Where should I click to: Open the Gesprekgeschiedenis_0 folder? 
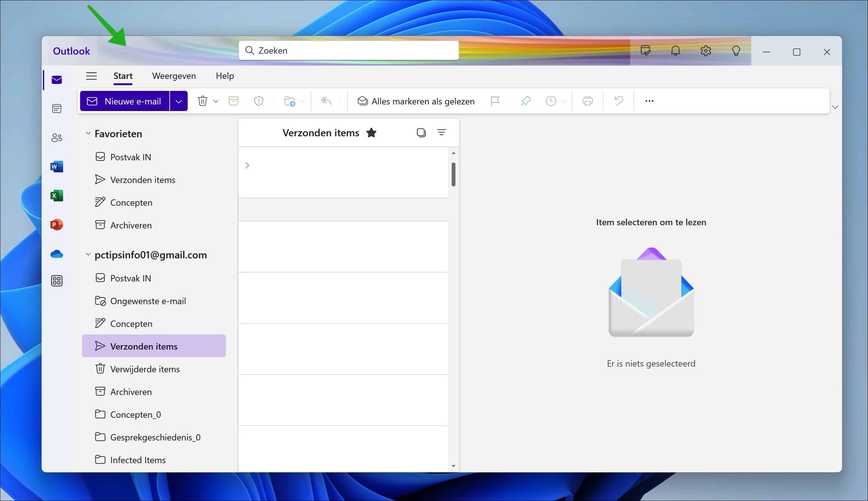(154, 437)
